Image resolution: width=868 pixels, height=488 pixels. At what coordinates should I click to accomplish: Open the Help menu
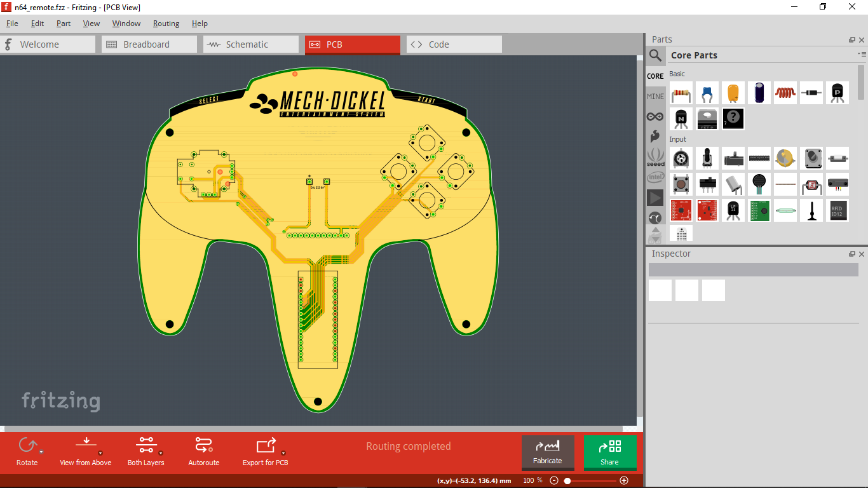pyautogui.click(x=200, y=24)
